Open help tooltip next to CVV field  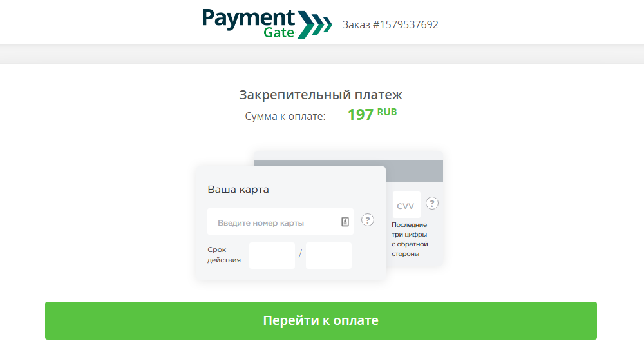point(431,203)
